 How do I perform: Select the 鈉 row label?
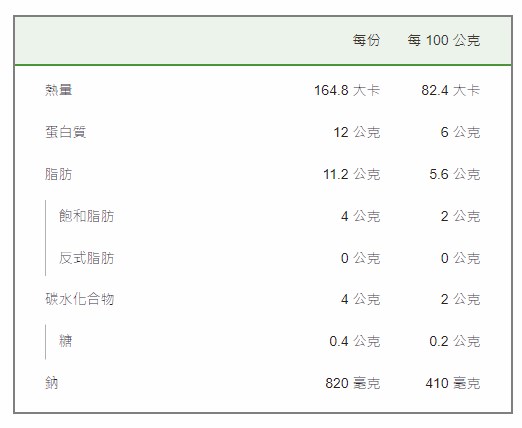point(52,383)
